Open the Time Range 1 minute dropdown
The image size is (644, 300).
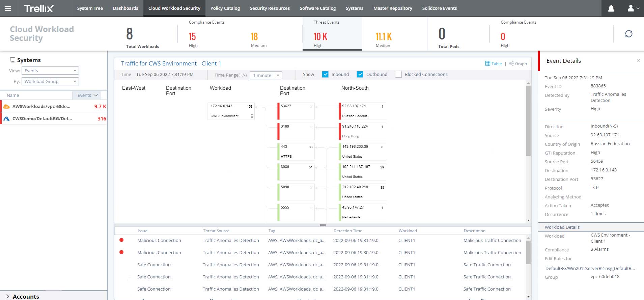pyautogui.click(x=266, y=75)
